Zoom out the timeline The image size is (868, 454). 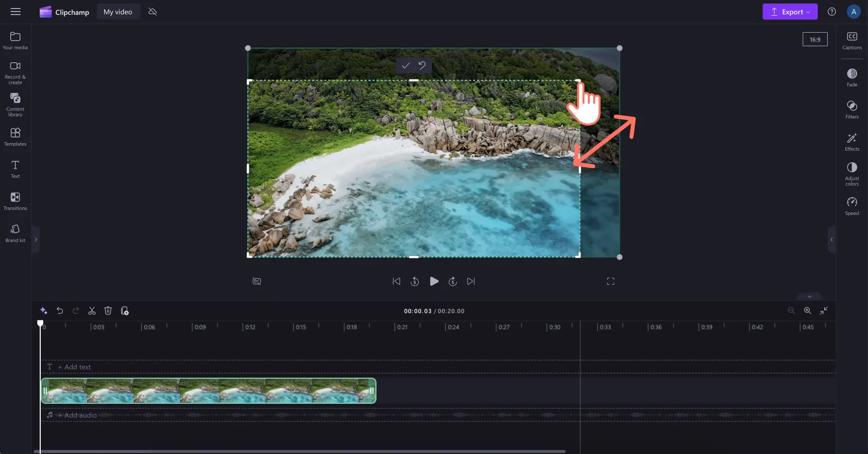(x=792, y=311)
